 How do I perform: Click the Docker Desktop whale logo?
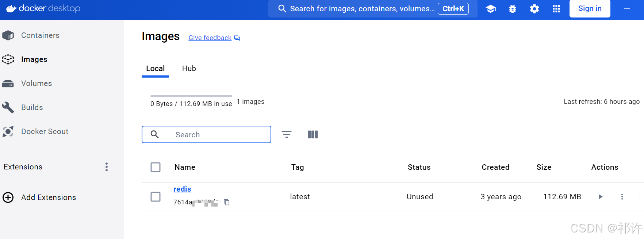click(x=11, y=8)
